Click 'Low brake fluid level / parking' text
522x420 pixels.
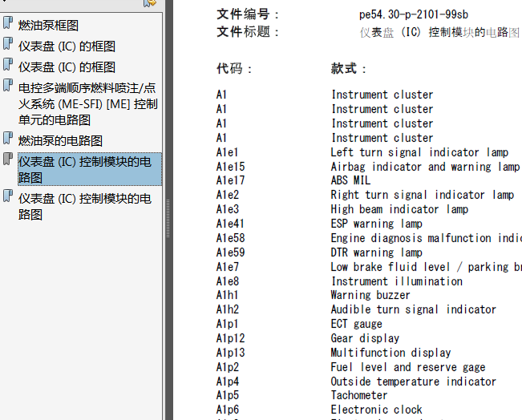[420, 267]
